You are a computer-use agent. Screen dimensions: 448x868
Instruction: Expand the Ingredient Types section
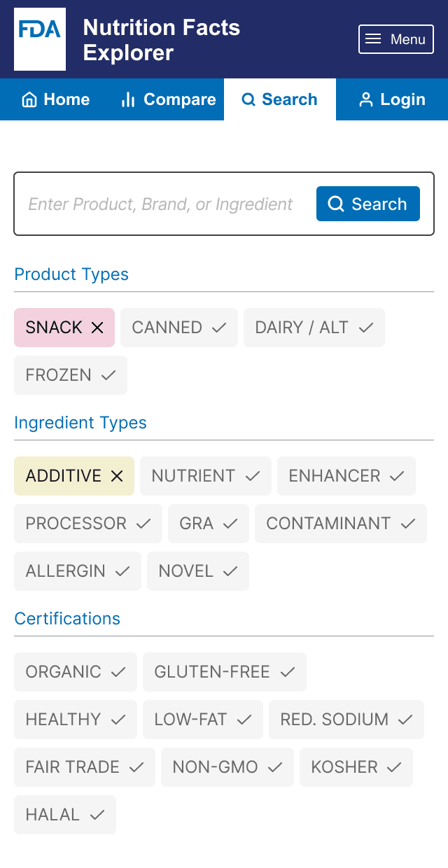click(80, 423)
